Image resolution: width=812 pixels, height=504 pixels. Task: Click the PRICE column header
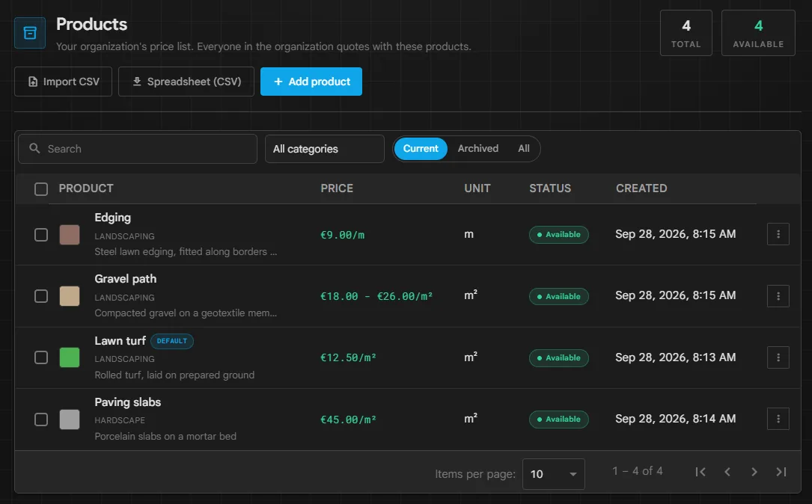337,188
